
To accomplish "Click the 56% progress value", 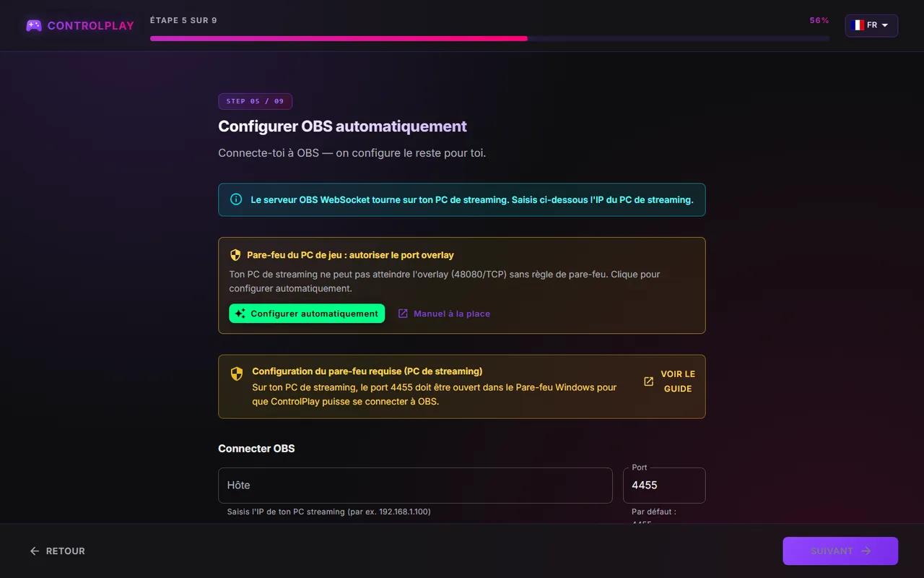I will pos(819,20).
